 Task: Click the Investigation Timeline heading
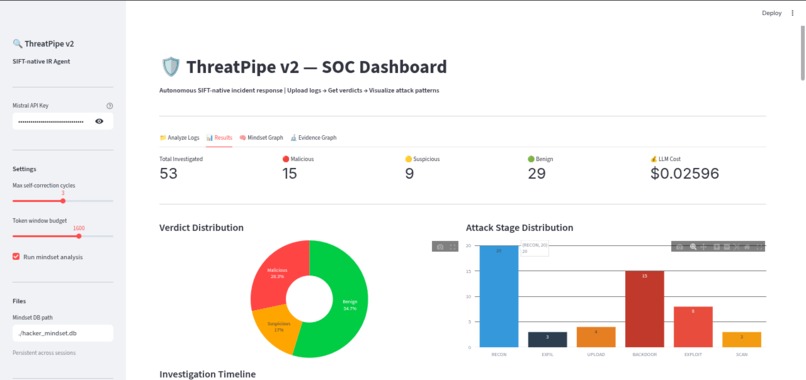coord(207,374)
